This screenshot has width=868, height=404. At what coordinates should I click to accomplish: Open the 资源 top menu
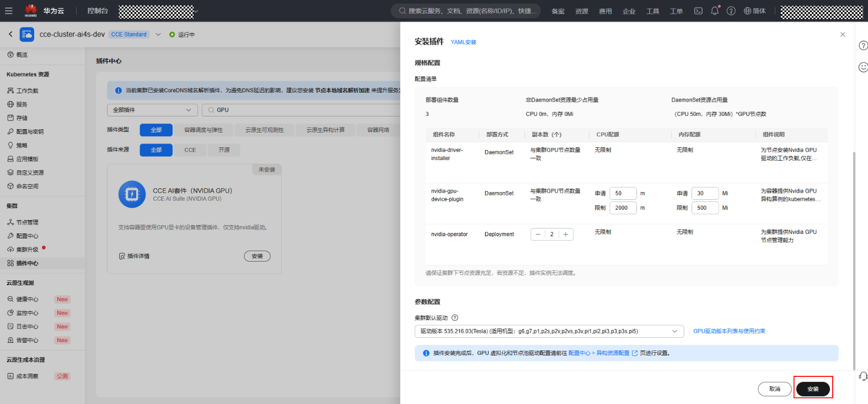pyautogui.click(x=582, y=11)
